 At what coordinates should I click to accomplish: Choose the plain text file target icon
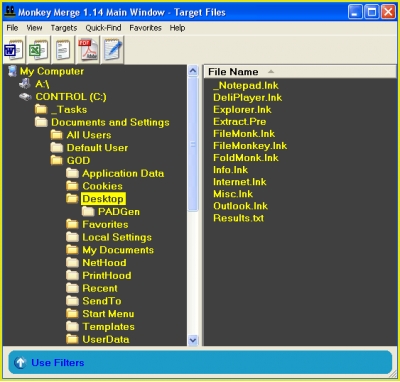63,50
